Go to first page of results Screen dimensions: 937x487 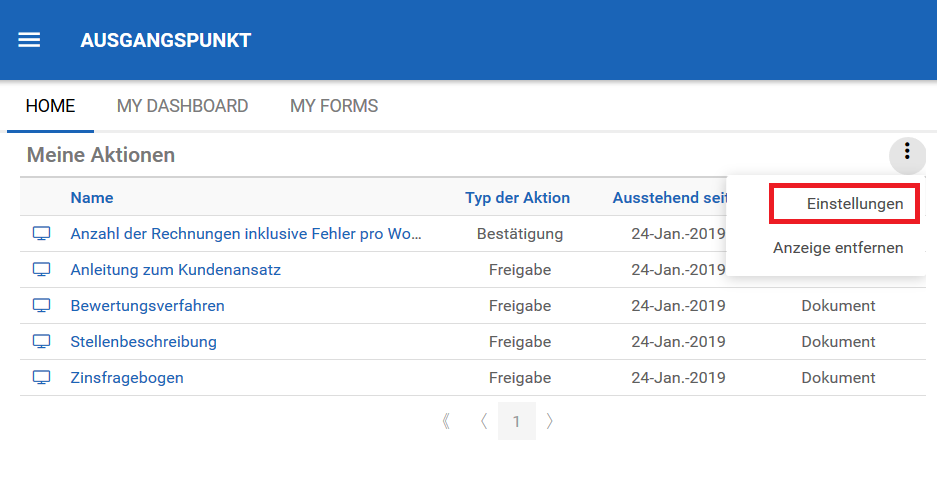click(446, 421)
